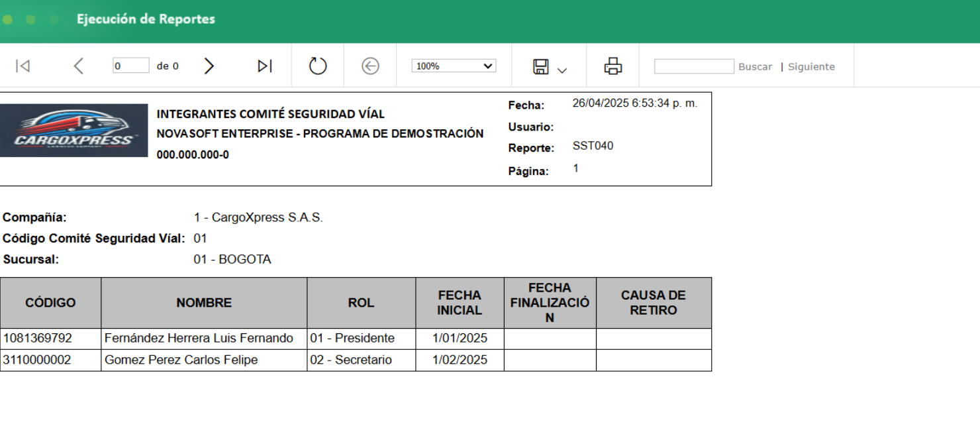Focus the search text field next to Buscar
The height and width of the screenshot is (442, 980).
(x=694, y=66)
